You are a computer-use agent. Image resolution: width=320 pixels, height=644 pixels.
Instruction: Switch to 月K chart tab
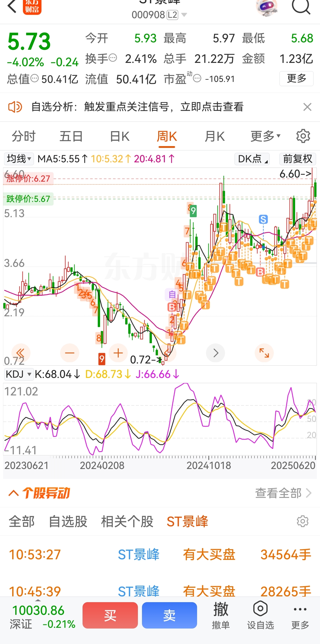pyautogui.click(x=215, y=136)
